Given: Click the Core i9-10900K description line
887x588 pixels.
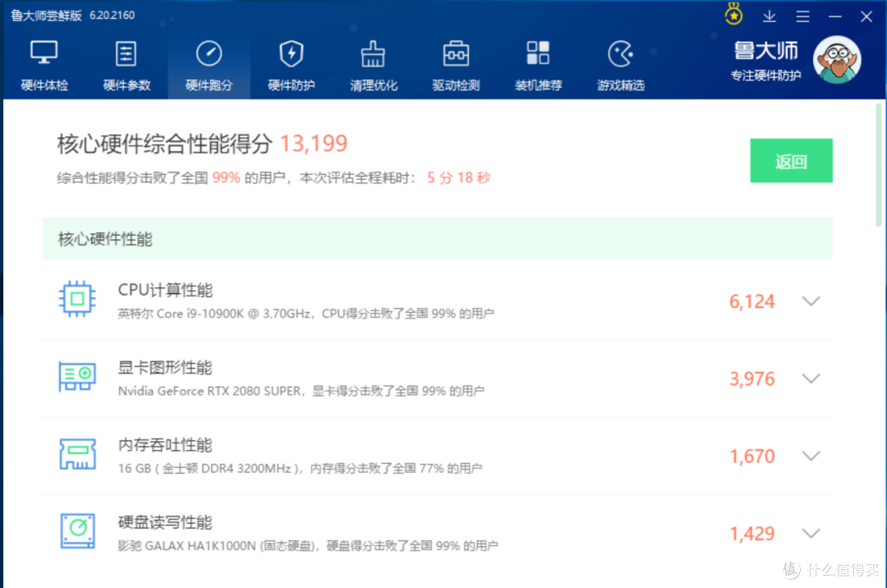Looking at the screenshot, I should pyautogui.click(x=306, y=314).
